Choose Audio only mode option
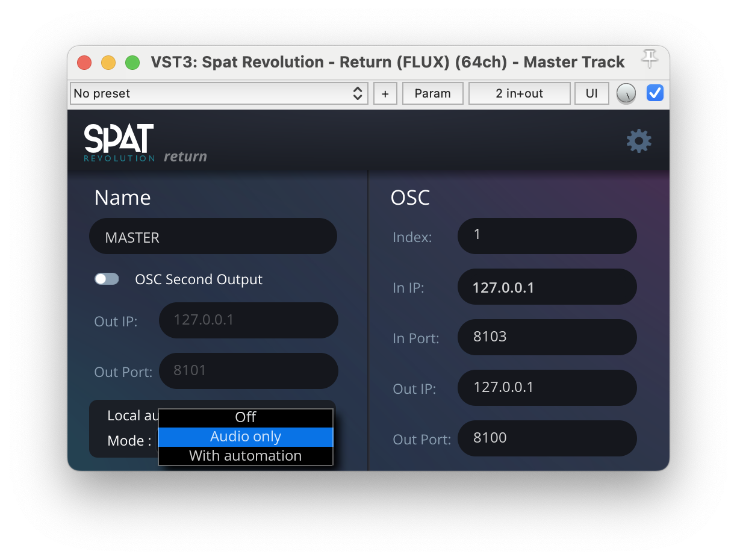737x560 pixels. [246, 437]
